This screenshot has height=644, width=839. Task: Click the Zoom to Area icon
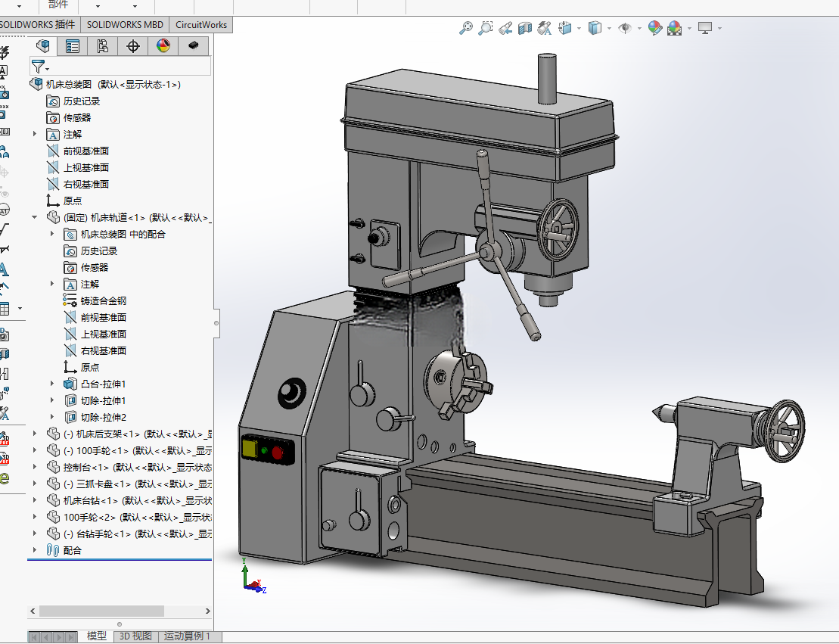click(485, 28)
